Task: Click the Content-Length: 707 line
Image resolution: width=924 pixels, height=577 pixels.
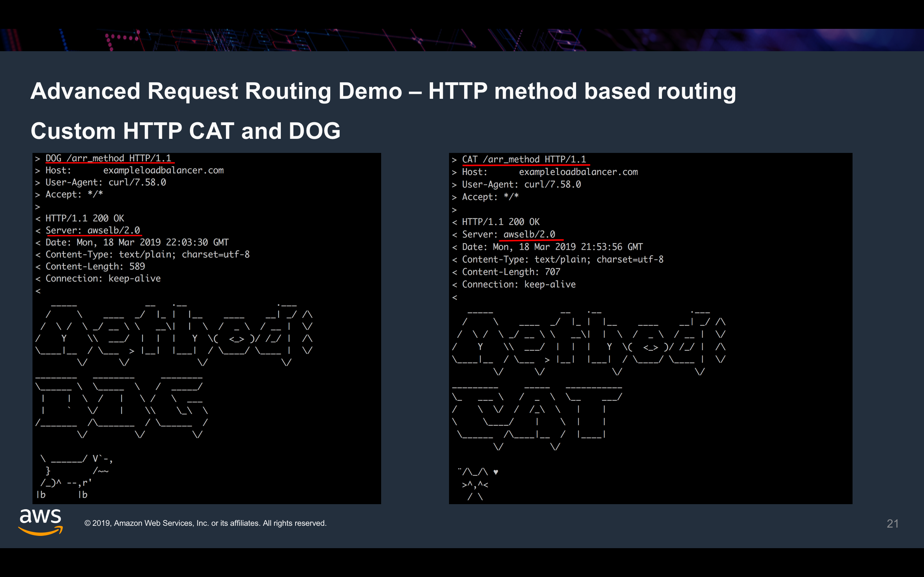Action: (x=511, y=272)
